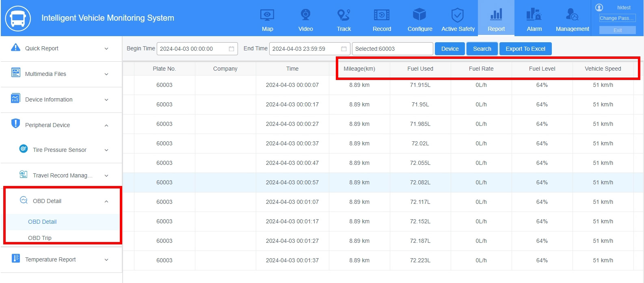Export results with Export To Excel
This screenshot has height=283, width=644.
(525, 49)
